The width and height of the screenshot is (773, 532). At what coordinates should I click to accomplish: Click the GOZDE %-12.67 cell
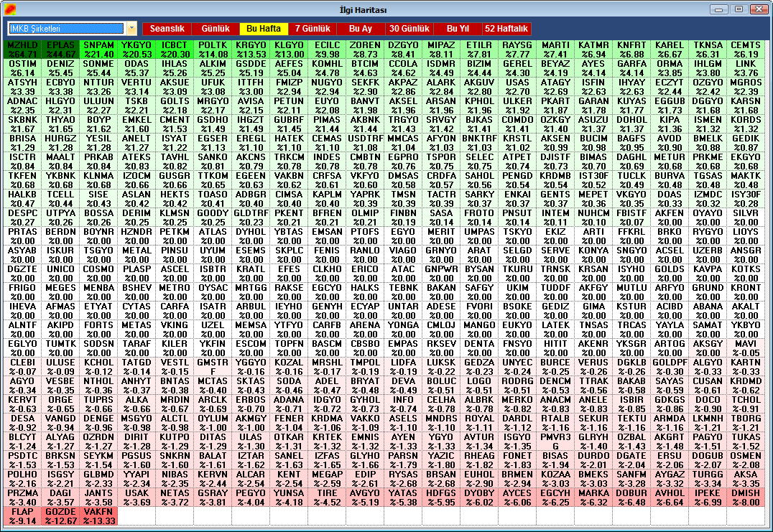[x=60, y=517]
